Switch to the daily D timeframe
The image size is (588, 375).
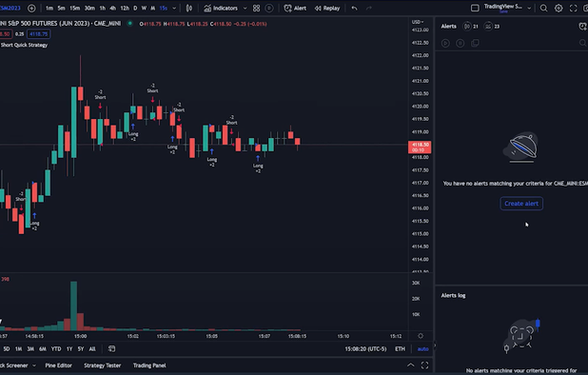(135, 8)
